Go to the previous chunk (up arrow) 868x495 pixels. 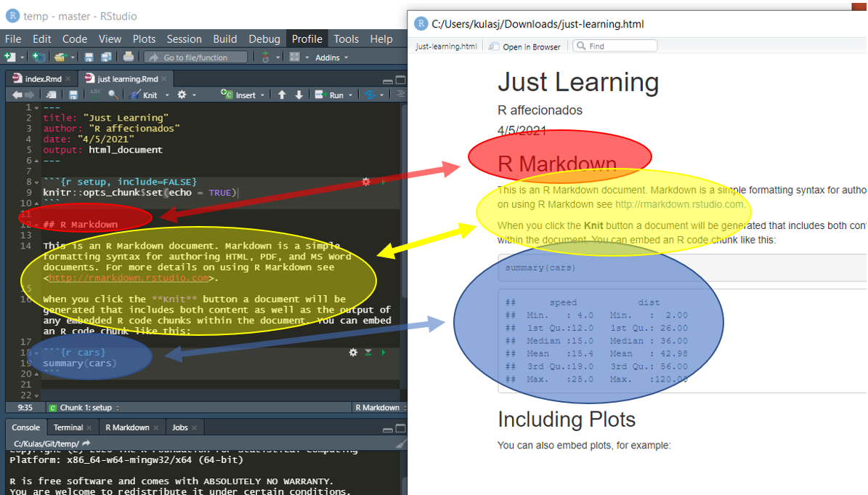[x=282, y=94]
